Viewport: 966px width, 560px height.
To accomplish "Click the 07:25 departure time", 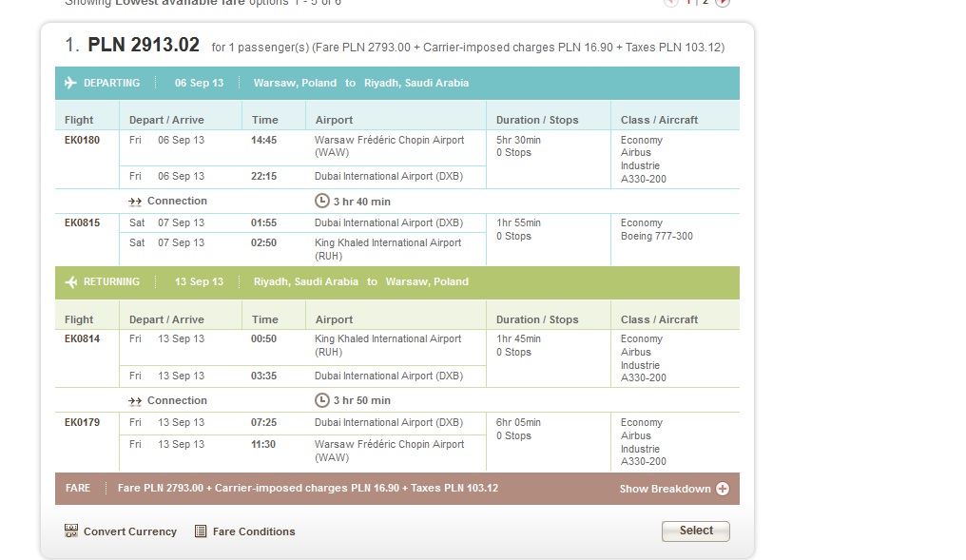I will click(263, 422).
